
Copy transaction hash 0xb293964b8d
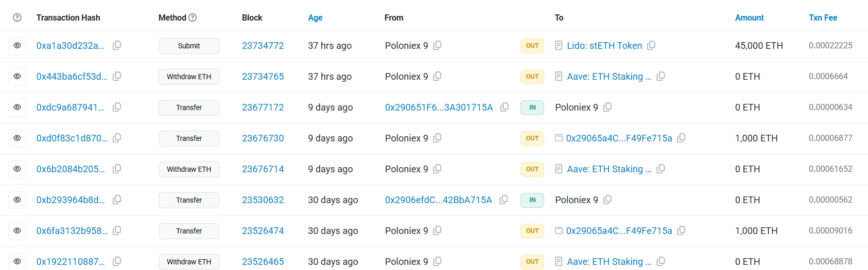click(117, 200)
